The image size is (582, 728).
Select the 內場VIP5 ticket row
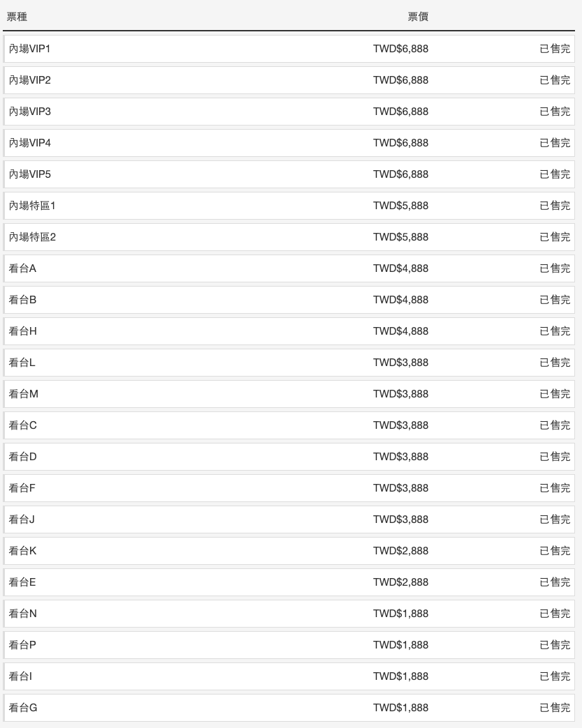point(289,174)
